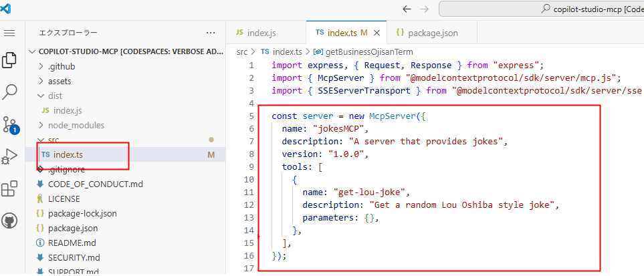Switch to the index.ts tab
The height and width of the screenshot is (276, 644).
tap(346, 33)
